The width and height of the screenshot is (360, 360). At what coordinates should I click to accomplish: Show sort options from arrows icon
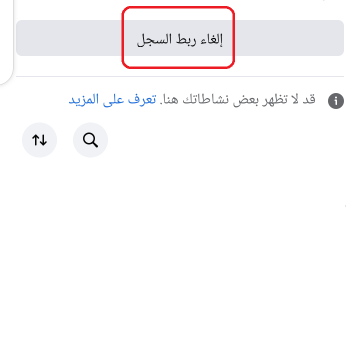(39, 140)
